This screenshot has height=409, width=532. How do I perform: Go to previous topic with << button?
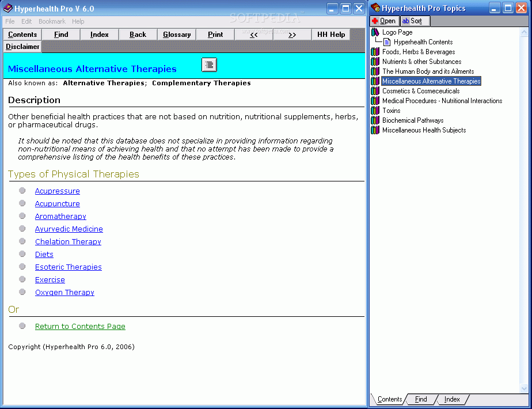click(254, 35)
